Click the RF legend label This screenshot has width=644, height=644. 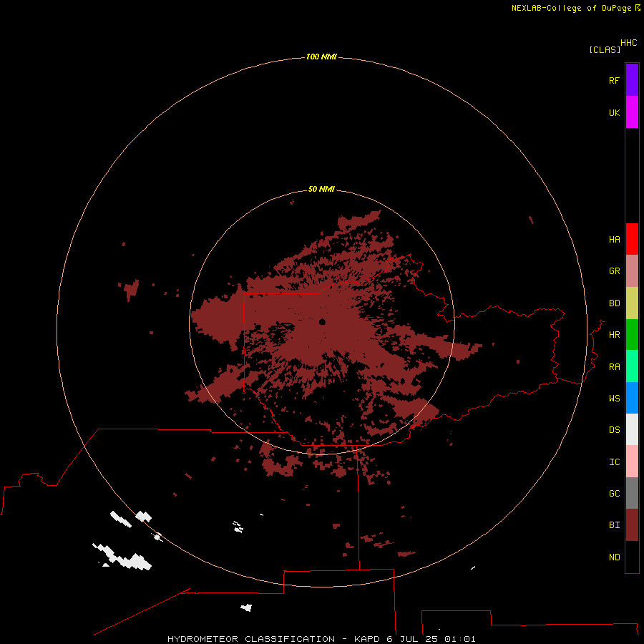click(615, 80)
